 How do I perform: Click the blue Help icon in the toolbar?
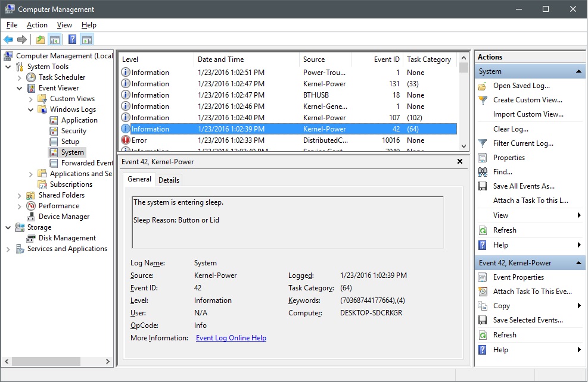point(72,40)
